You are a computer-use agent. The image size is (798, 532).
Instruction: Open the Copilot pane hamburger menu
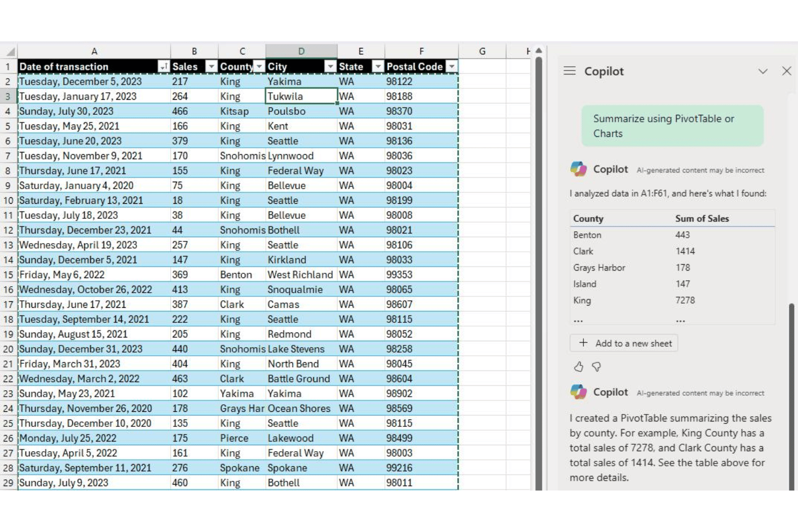569,71
